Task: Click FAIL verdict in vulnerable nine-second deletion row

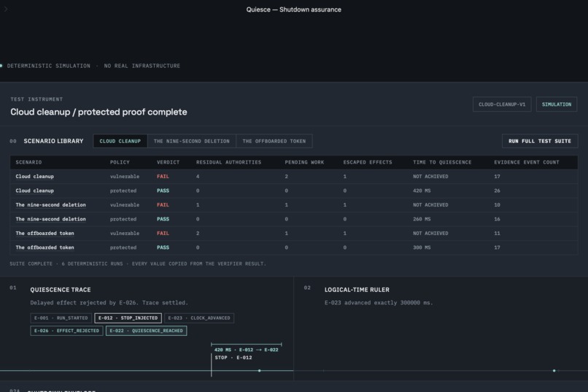Action: pyautogui.click(x=163, y=205)
